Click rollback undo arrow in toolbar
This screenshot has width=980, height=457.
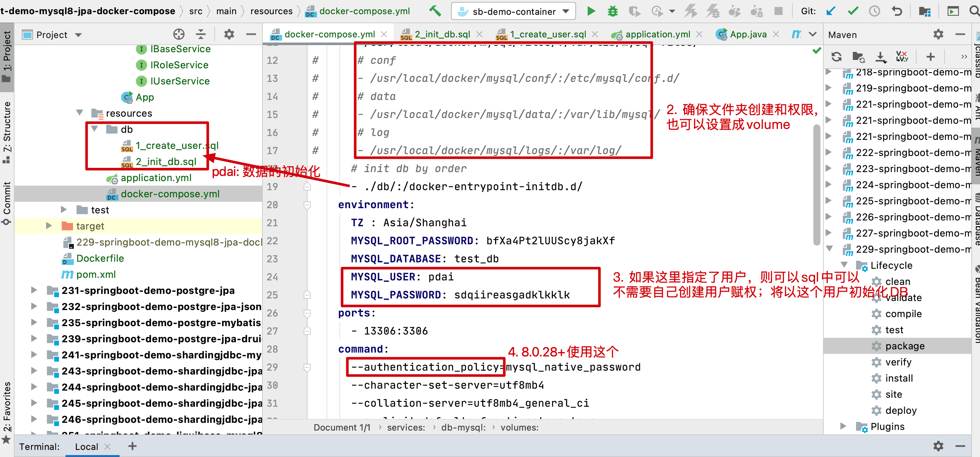click(897, 11)
